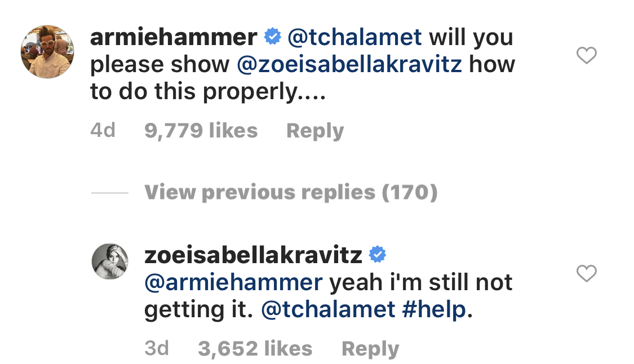Reply to zoeisabellakravitz's comment

click(x=370, y=348)
